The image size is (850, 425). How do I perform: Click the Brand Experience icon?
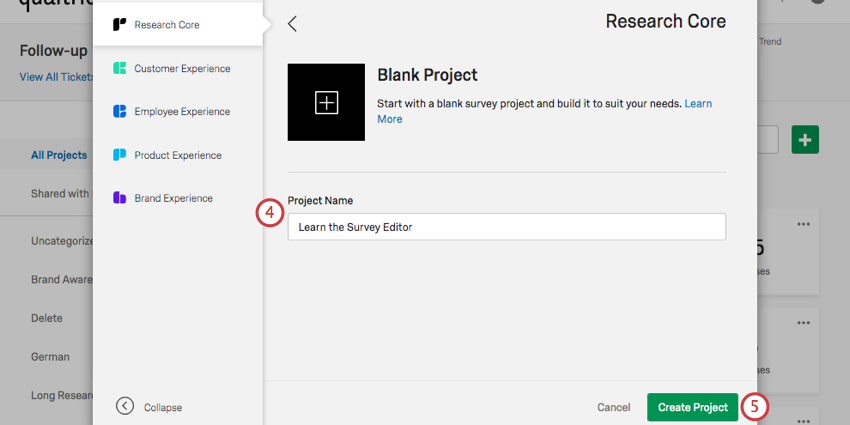click(x=119, y=198)
